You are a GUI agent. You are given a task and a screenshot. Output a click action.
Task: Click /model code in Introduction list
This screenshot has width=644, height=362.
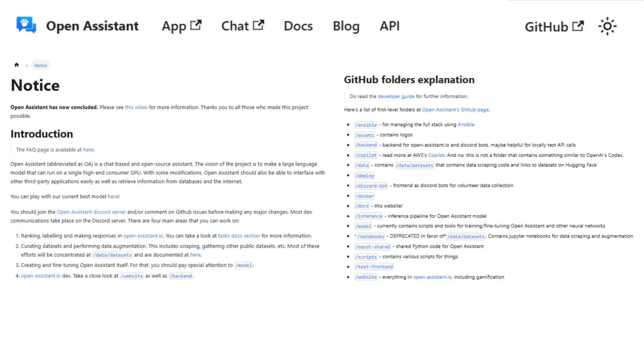(x=244, y=265)
